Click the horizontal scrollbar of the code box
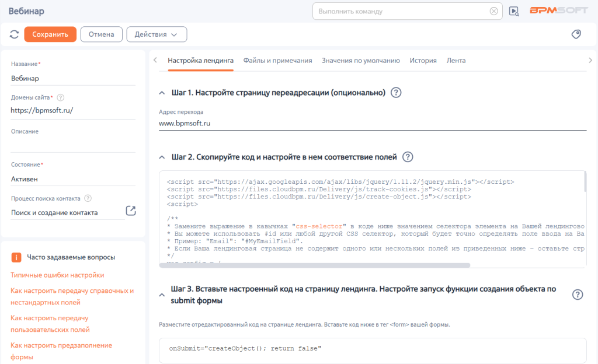 click(315, 265)
